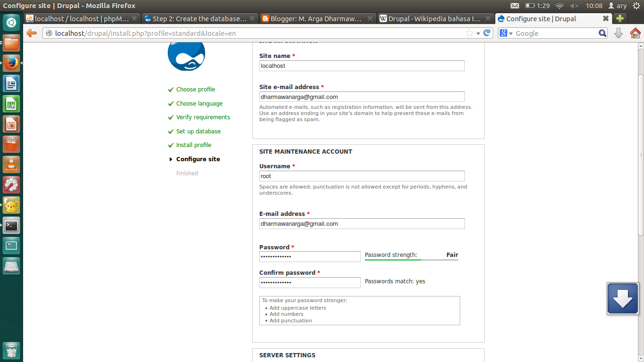Viewport: 644px width, 362px height.
Task: Open the mail indicator in the top panel
Action: tap(515, 6)
